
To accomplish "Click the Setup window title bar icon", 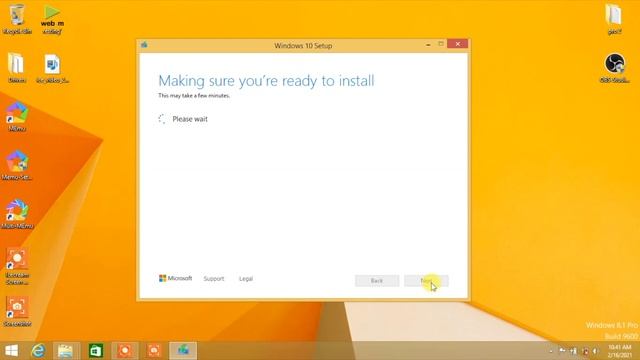I will pyautogui.click(x=144, y=45).
